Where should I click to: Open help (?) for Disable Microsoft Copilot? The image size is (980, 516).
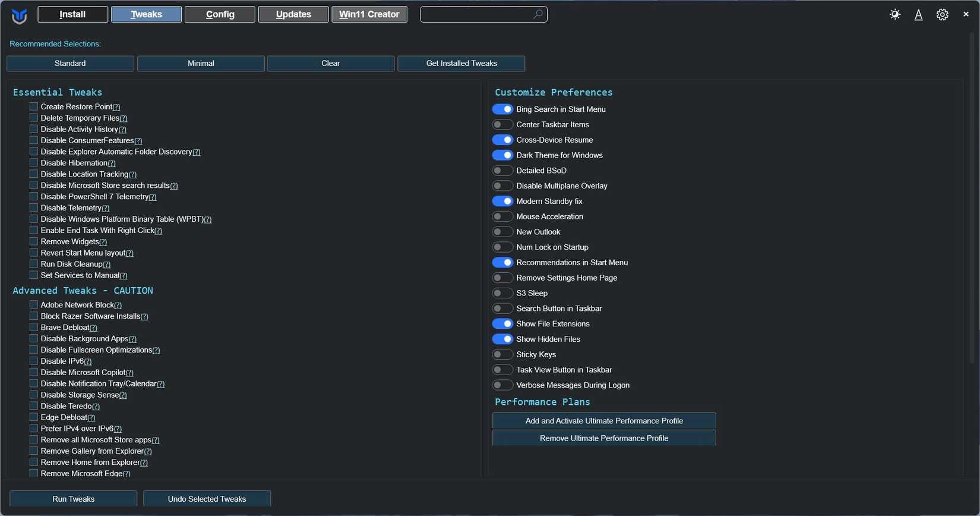click(x=129, y=373)
